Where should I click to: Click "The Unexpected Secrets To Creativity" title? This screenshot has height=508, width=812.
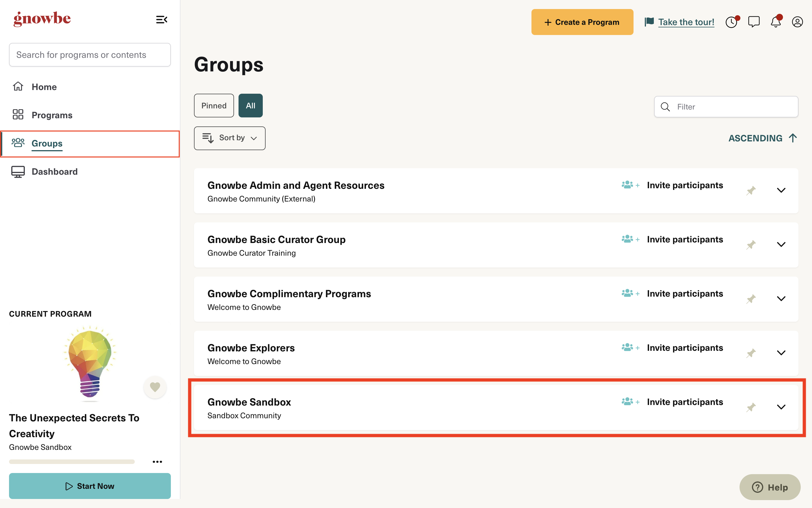pyautogui.click(x=74, y=426)
